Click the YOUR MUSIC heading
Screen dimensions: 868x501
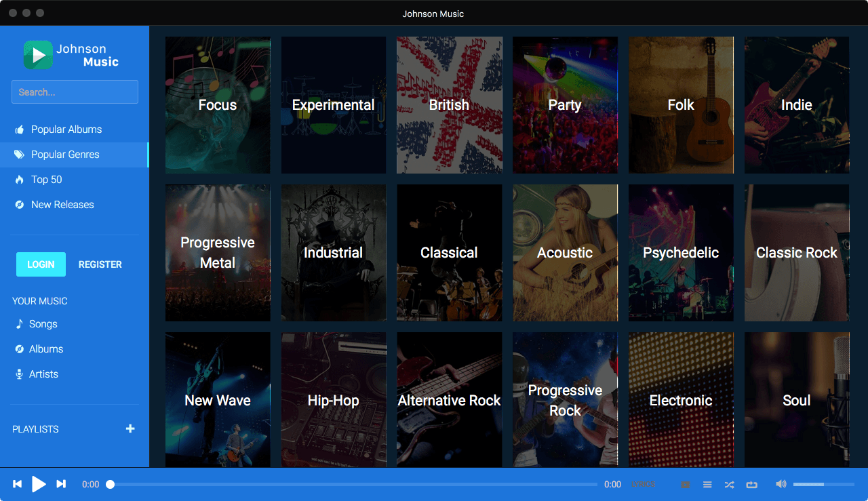point(40,301)
